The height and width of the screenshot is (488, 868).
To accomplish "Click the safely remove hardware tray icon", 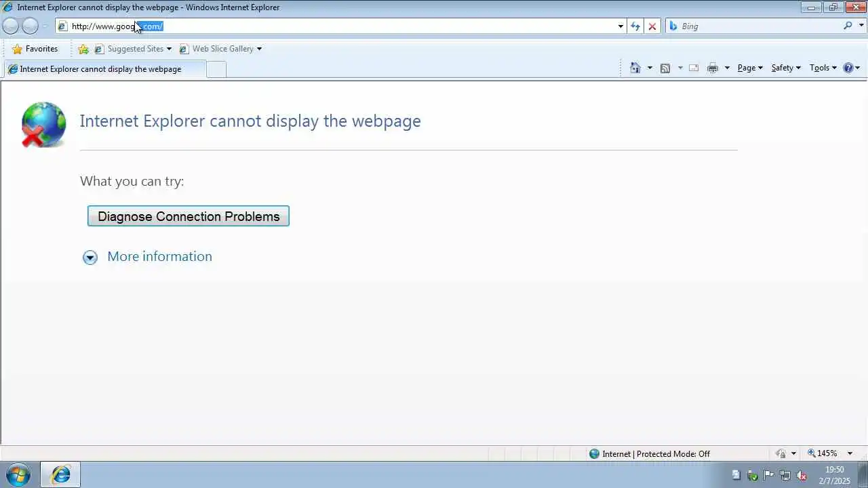I will click(752, 475).
